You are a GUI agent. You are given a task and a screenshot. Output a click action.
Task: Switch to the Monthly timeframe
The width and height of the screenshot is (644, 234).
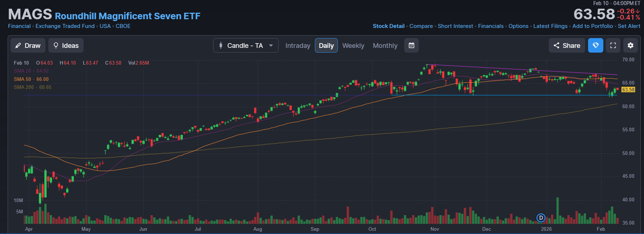tap(385, 46)
